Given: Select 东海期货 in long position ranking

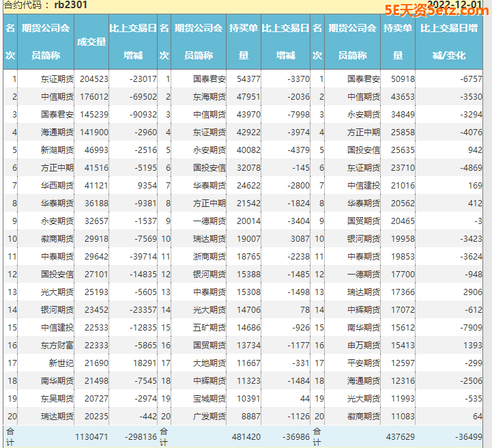Looking at the screenshot, I should coord(209,97).
